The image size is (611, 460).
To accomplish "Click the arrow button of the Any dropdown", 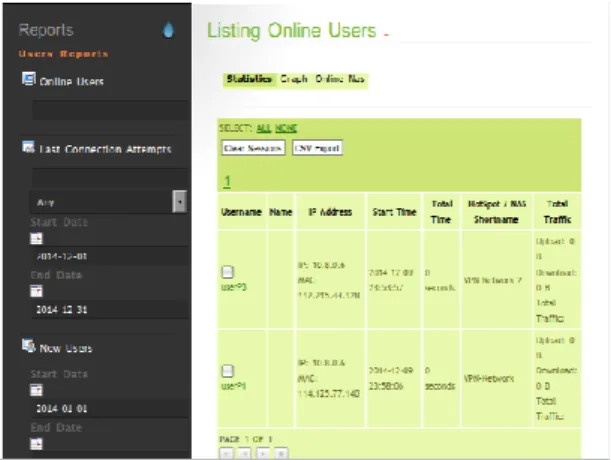I will click(x=179, y=202).
